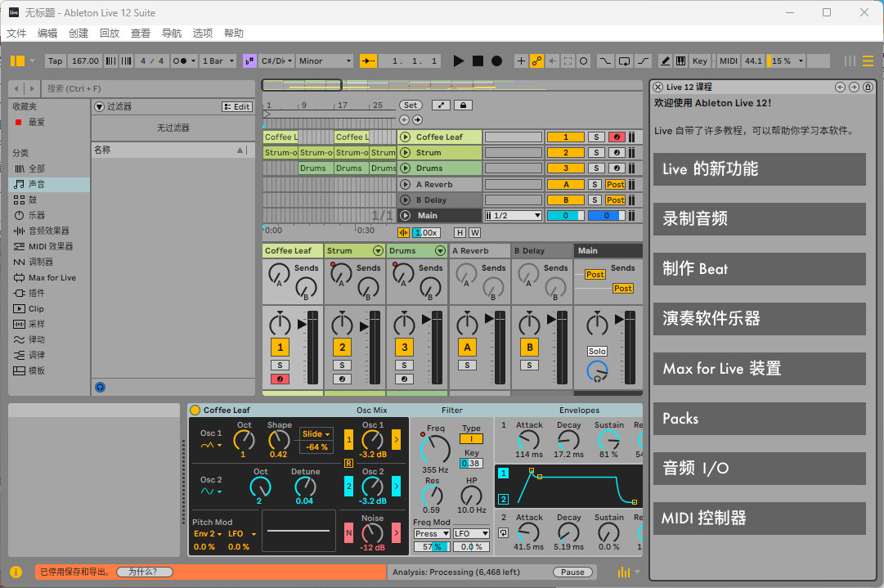Arm the Drums track in arrangement
The image size is (884, 588).
[x=617, y=168]
